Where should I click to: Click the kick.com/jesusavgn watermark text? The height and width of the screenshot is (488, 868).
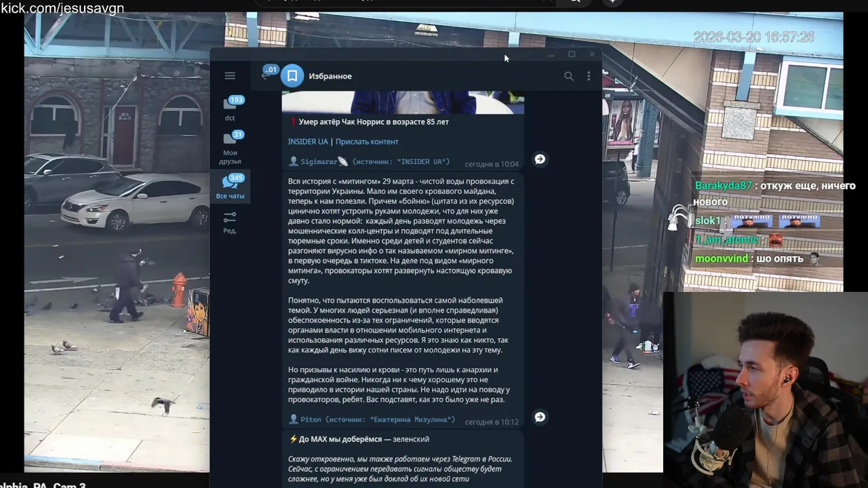point(62,8)
